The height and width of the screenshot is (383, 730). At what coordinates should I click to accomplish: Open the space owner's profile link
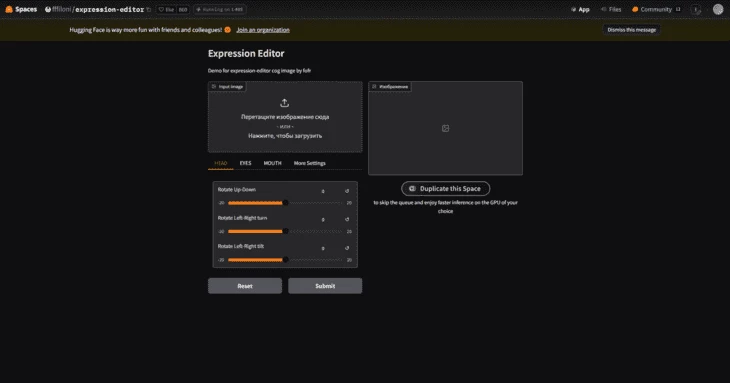tap(61, 9)
